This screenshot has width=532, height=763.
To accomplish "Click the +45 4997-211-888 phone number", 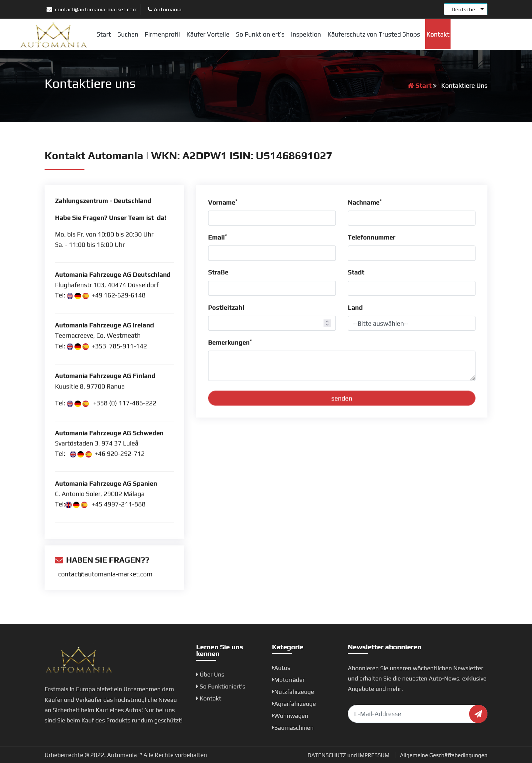I will click(119, 504).
